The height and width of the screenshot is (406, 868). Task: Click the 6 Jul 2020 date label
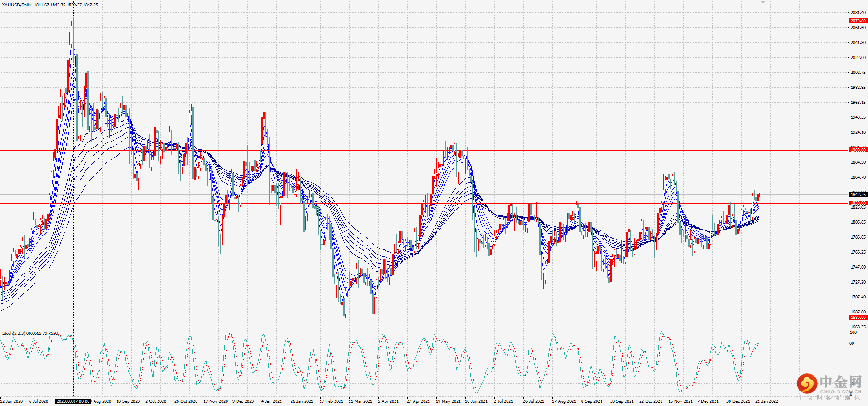click(39, 401)
